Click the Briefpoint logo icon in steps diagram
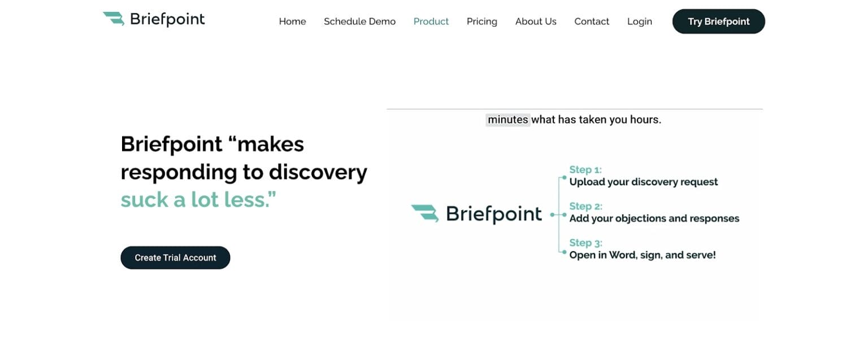Screen dimensions: 868x346 [x=425, y=213]
